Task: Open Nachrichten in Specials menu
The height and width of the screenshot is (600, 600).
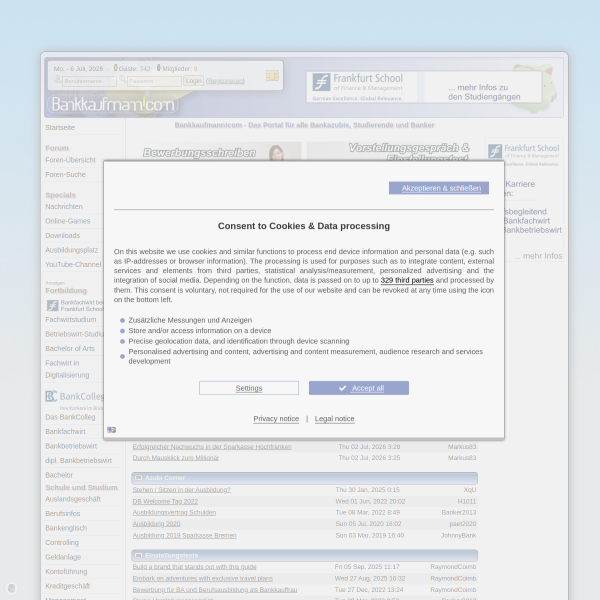Action: tap(64, 207)
